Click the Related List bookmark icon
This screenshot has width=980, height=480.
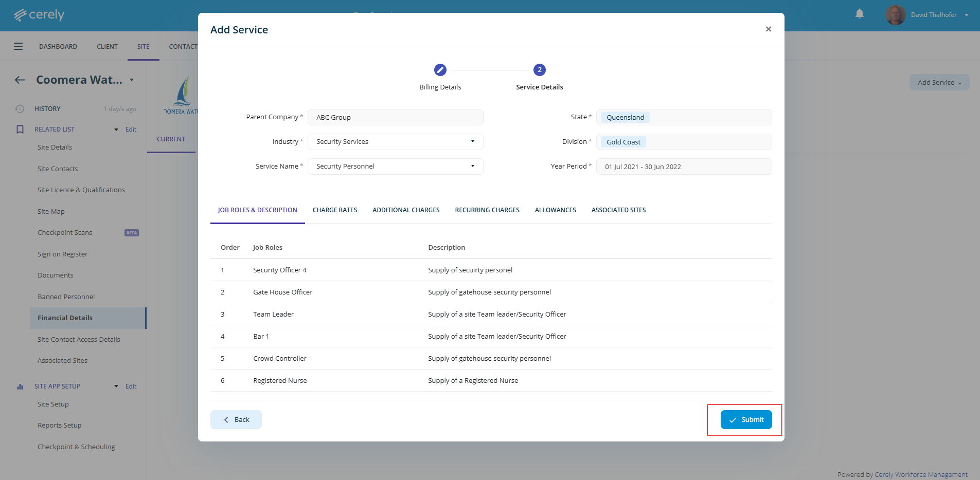click(20, 130)
